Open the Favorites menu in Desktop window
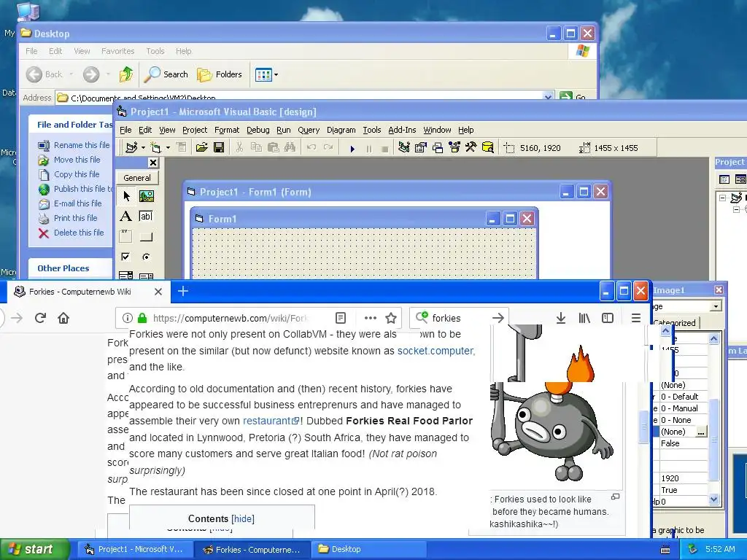Screen dimensions: 747x560 click(117, 51)
